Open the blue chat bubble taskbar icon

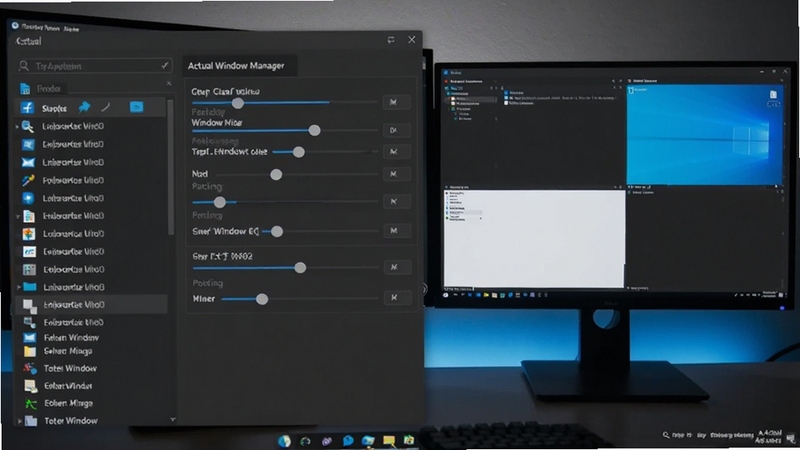pos(348,441)
